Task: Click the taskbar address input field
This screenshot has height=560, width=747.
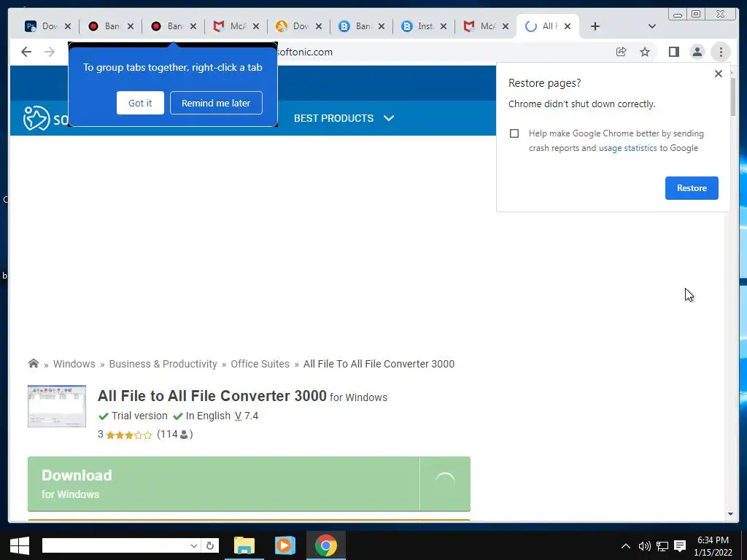Action: (115, 545)
